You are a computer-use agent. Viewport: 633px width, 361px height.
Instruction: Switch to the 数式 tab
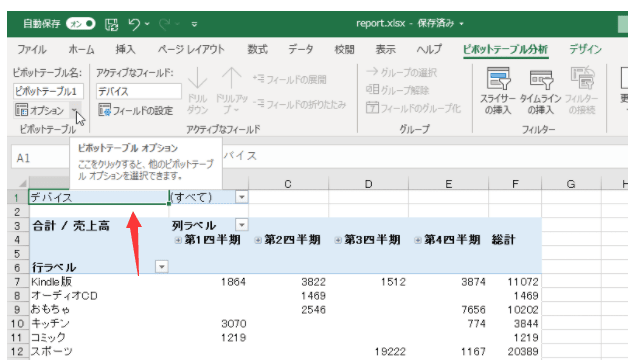point(257,50)
